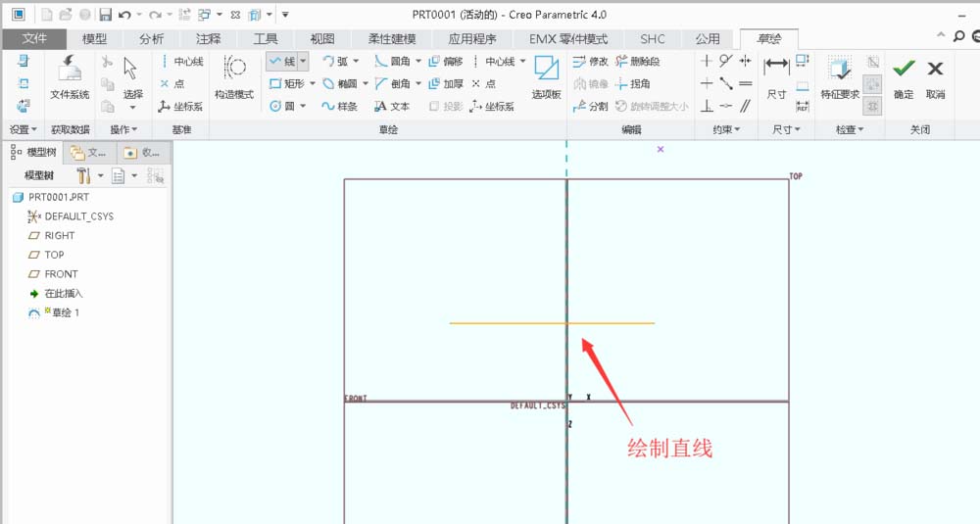The width and height of the screenshot is (980, 524).
Task: Apply the Perpendicular constraint icon
Action: tap(707, 106)
